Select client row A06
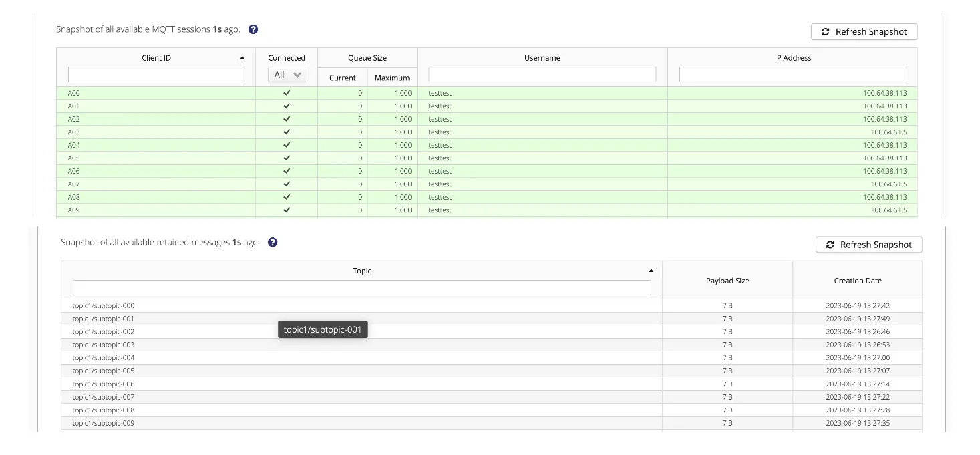Image resolution: width=980 pixels, height=455 pixels. coord(487,171)
